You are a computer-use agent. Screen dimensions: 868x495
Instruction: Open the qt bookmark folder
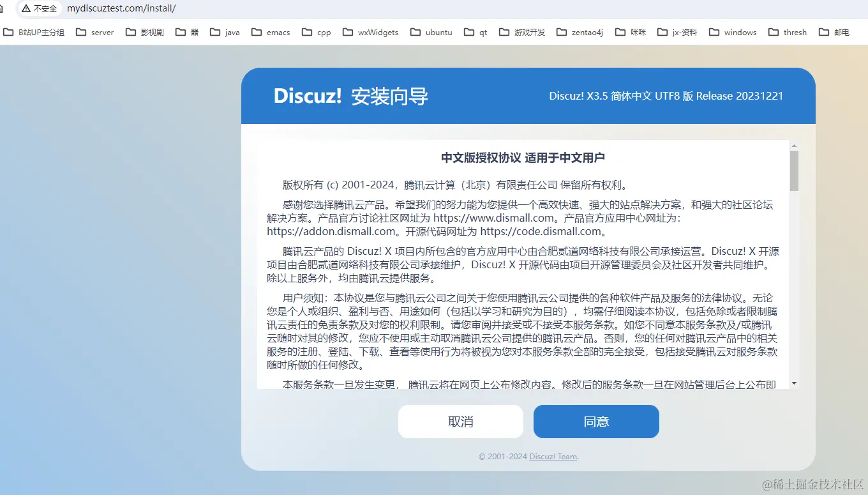click(x=475, y=32)
